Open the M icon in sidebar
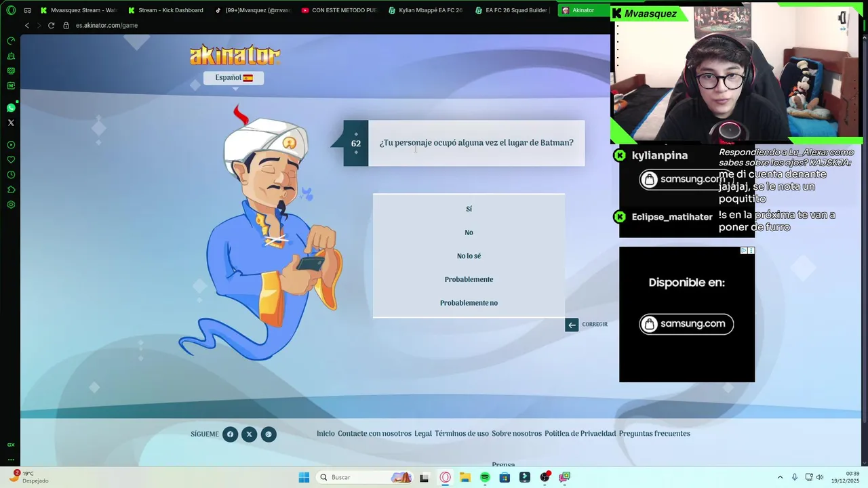Screen dimensions: 868x488 (x=11, y=85)
